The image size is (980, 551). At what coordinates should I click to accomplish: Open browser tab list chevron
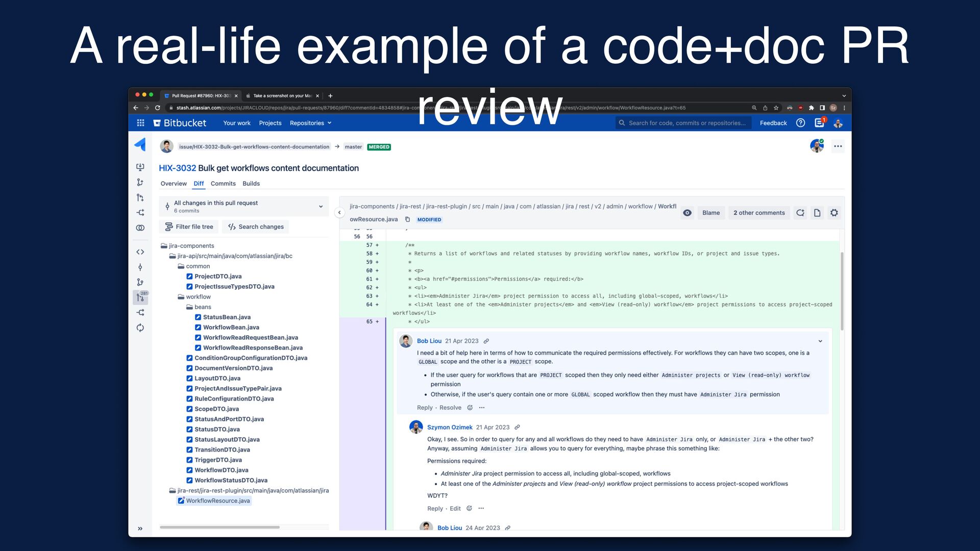(844, 95)
